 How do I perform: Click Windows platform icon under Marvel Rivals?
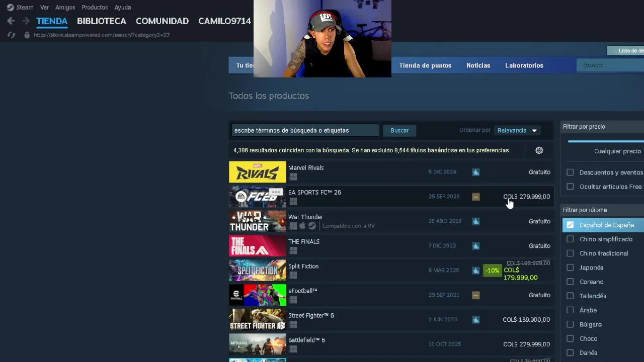pos(293,176)
